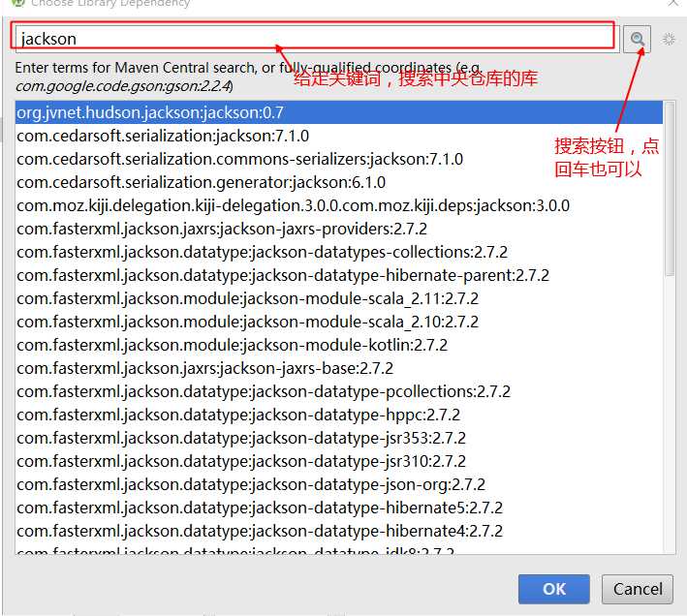Viewport: 687px width, 616px height.
Task: Select jackson-datatype-hibernate4:2.7.2 entry
Action: [339, 531]
